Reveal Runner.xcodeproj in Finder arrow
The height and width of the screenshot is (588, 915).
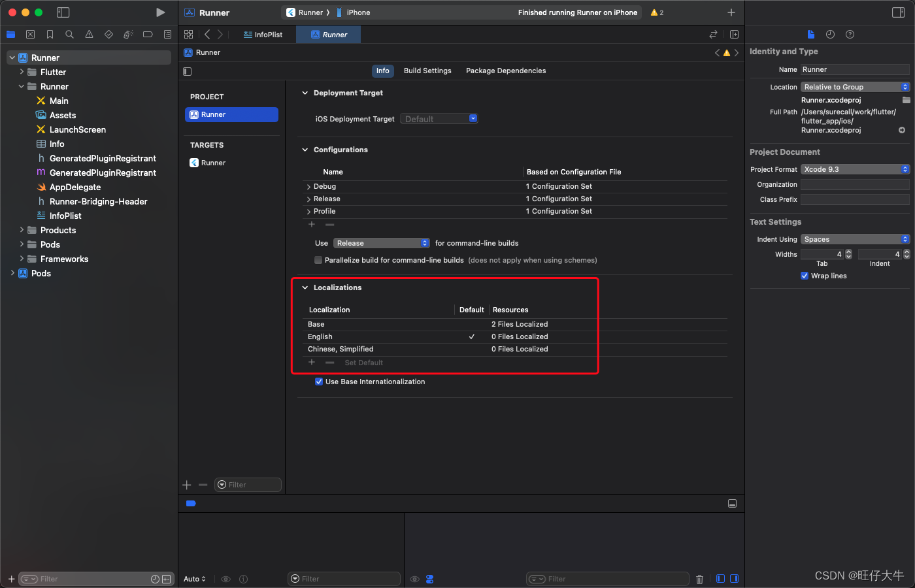[902, 130]
